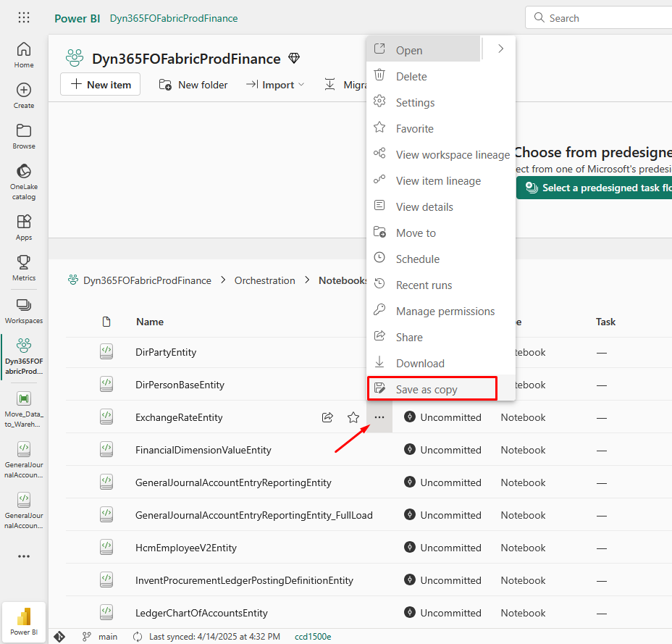Open the OneLake catalog
The width and height of the screenshot is (672, 644).
pyautogui.click(x=24, y=182)
